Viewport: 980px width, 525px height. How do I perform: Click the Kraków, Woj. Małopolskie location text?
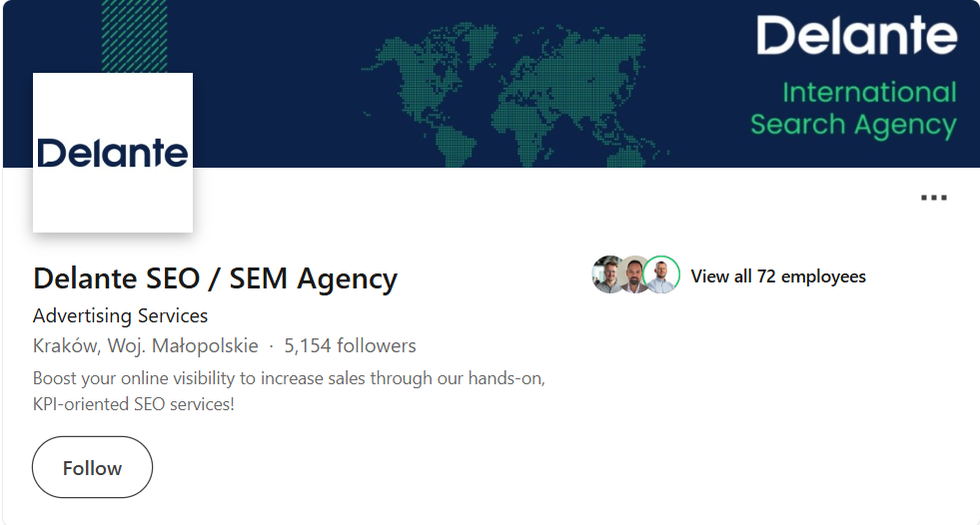146,346
